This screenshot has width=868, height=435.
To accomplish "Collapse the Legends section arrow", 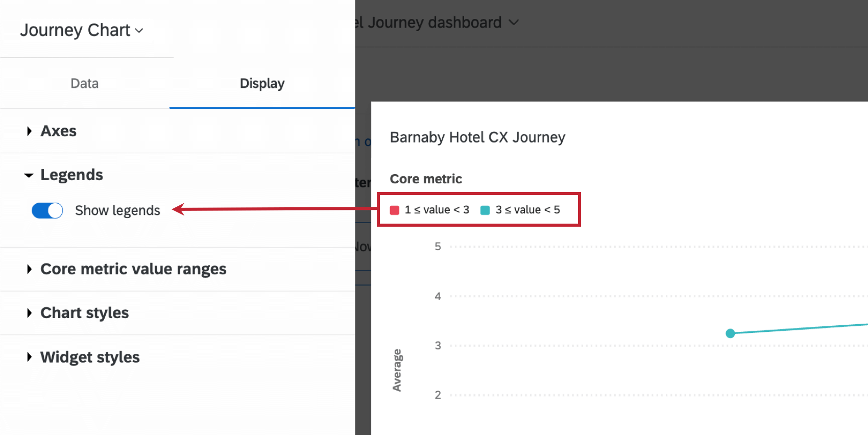I will (x=29, y=175).
